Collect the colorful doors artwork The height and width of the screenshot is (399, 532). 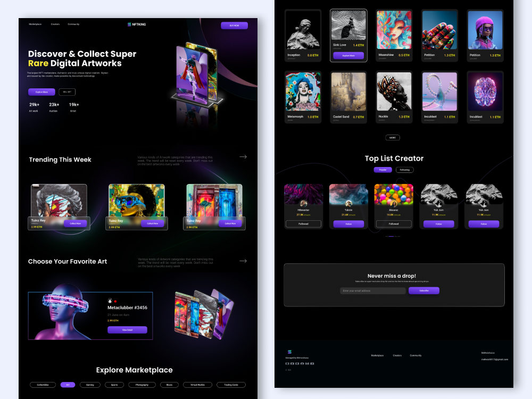230,223
